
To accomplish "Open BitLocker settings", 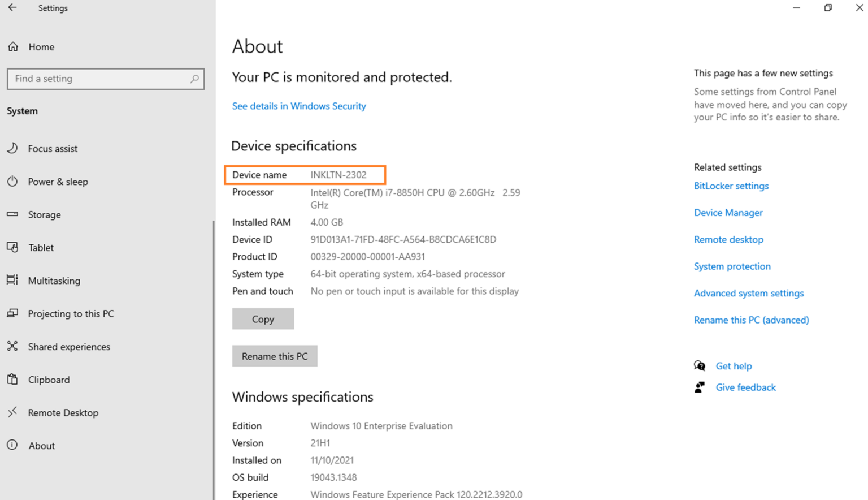I will click(731, 186).
